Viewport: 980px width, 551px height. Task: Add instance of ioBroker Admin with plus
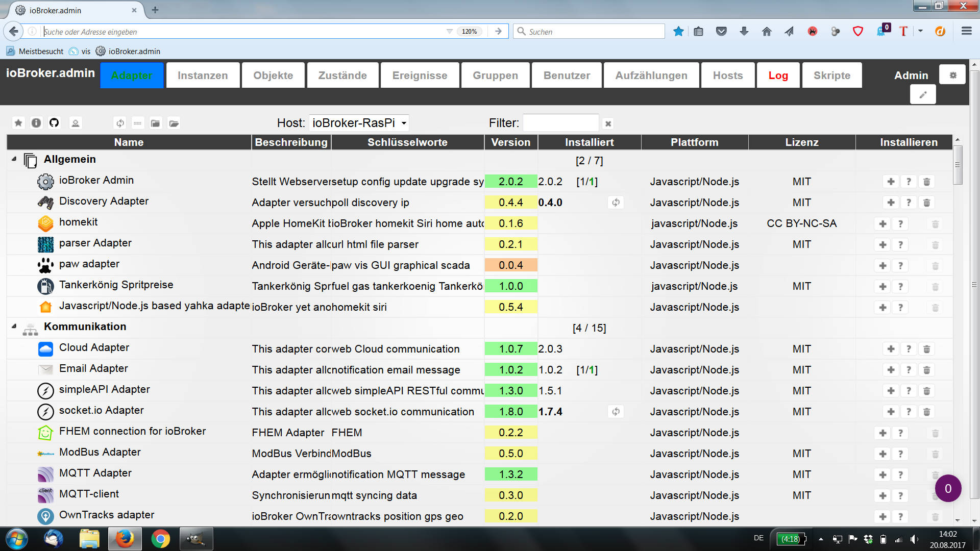(891, 182)
